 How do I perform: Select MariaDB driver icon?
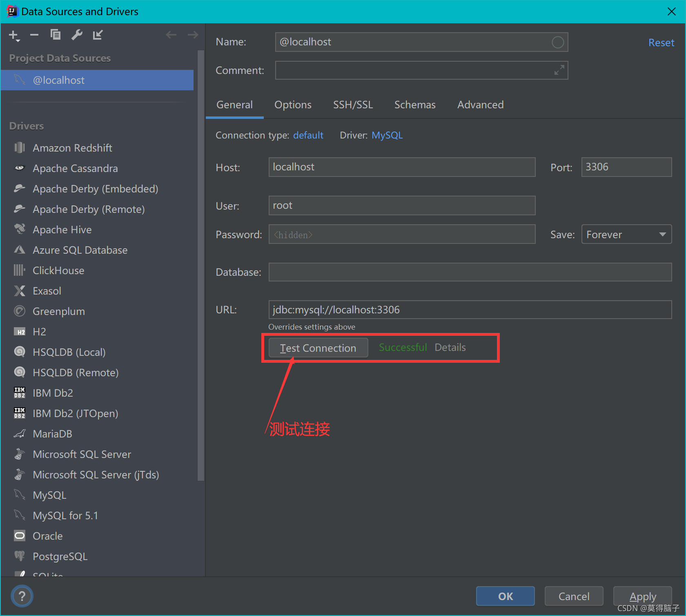(x=20, y=433)
